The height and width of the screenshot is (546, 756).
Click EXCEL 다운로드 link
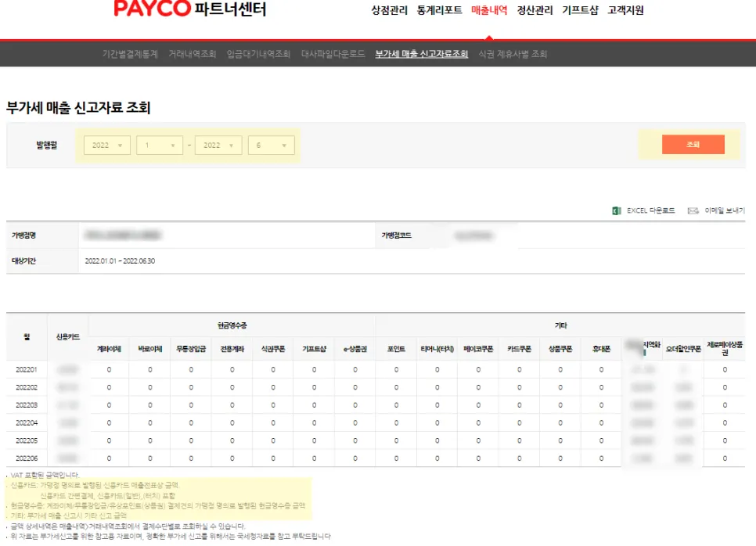click(650, 210)
